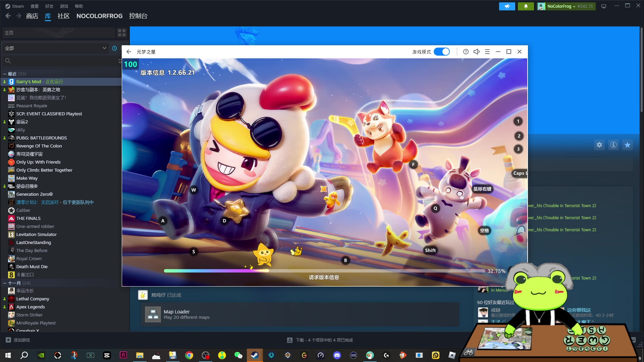Viewport: 644px width, 362px height.
Task: Collapse the 十一月 games section
Action: pyautogui.click(x=5, y=283)
